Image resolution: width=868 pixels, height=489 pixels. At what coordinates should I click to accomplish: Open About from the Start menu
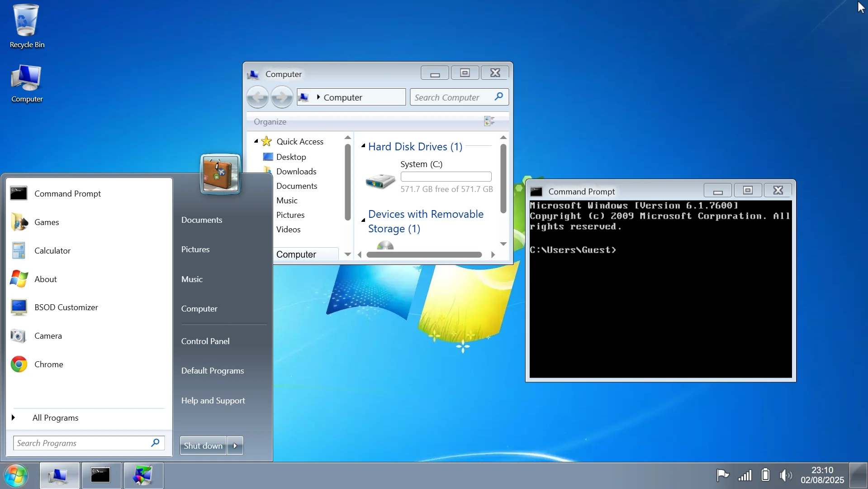(x=90, y=279)
